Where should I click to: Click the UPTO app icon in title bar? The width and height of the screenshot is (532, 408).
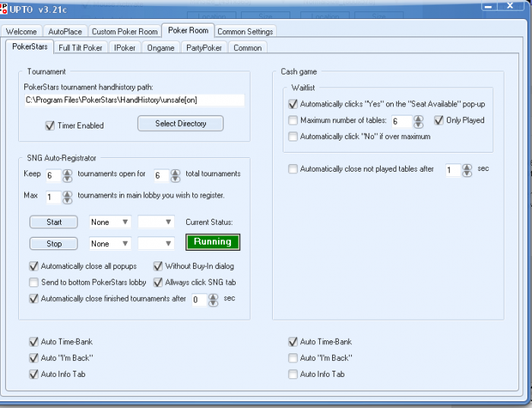(x=3, y=8)
